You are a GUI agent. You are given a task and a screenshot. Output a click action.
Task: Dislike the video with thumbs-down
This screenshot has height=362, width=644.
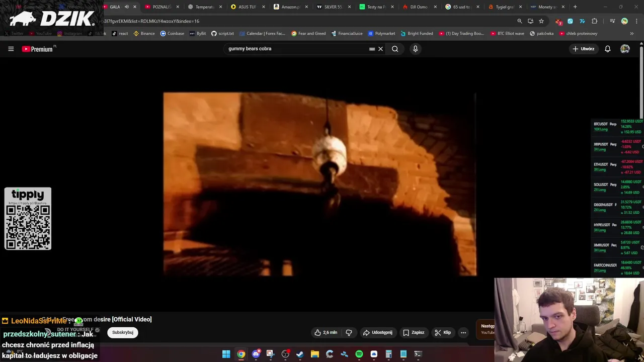coord(349,332)
